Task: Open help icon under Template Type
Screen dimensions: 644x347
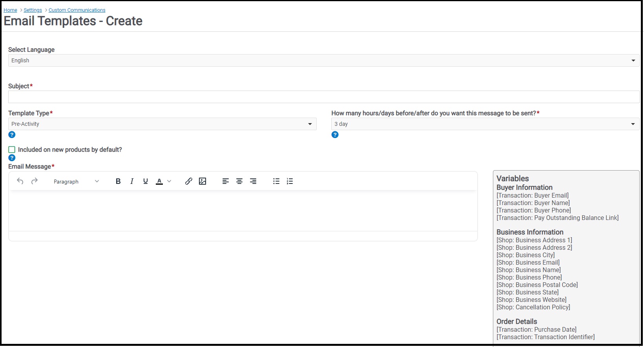Action: [x=12, y=134]
